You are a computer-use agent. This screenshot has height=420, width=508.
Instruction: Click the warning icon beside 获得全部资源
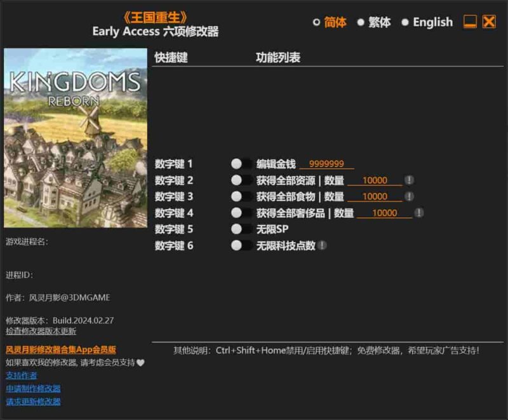coord(410,180)
